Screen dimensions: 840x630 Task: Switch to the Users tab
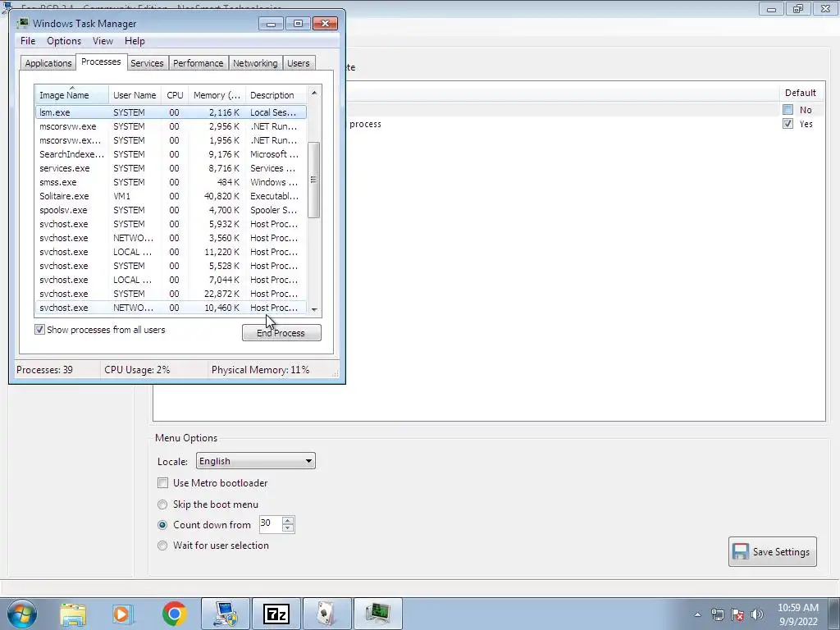[299, 63]
